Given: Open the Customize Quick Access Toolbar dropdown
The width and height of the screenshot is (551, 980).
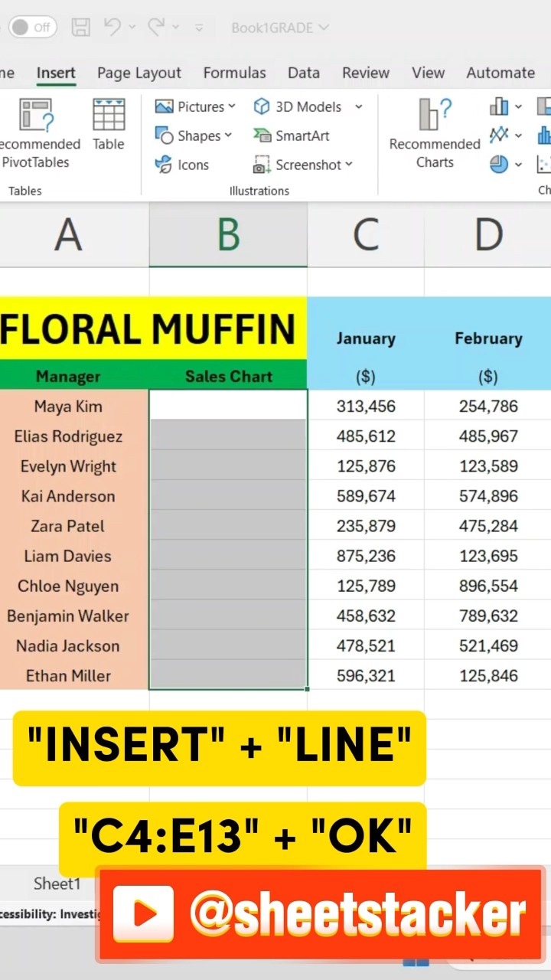Looking at the screenshot, I should coord(199,28).
